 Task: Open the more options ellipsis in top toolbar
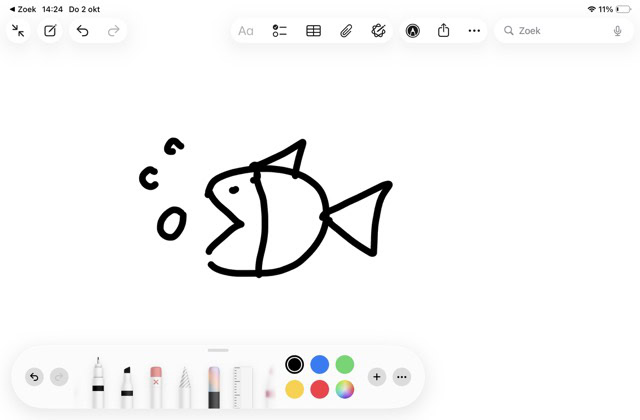pos(474,31)
